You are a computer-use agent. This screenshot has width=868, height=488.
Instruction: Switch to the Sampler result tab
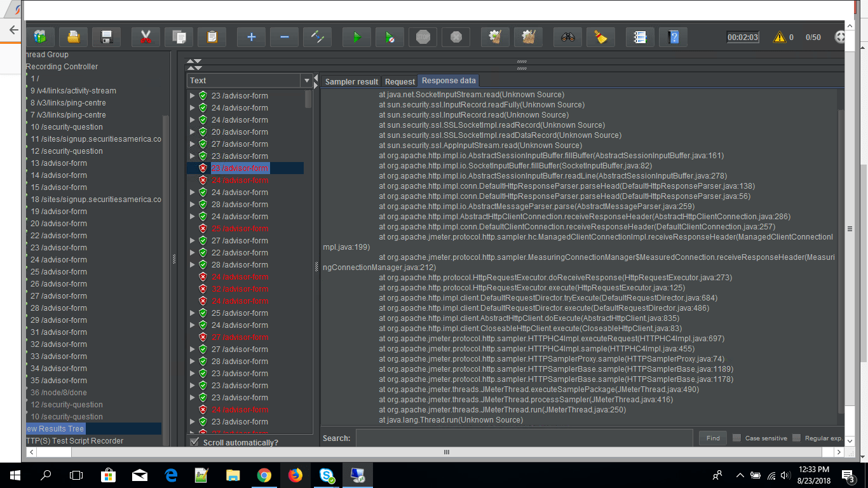351,81
